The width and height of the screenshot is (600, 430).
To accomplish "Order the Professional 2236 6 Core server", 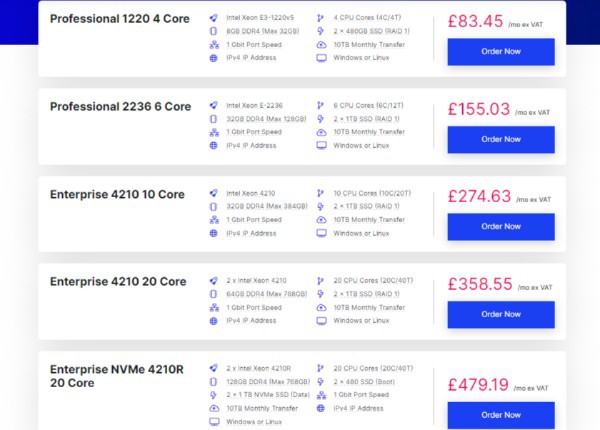I will click(501, 140).
